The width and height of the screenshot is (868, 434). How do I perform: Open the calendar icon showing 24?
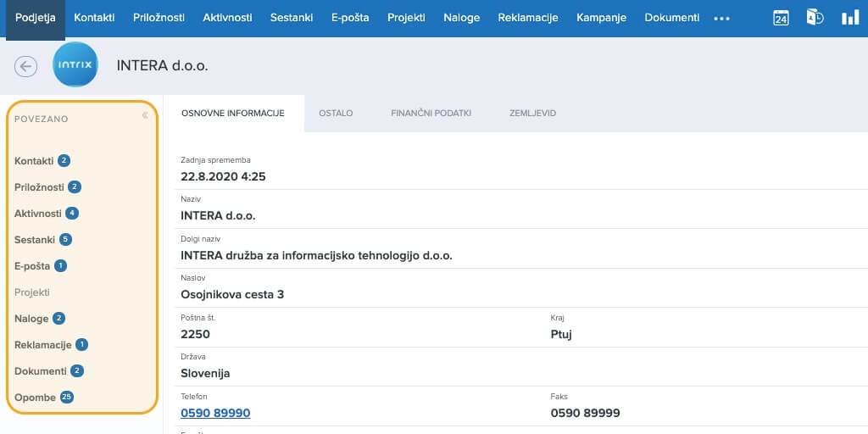click(781, 18)
